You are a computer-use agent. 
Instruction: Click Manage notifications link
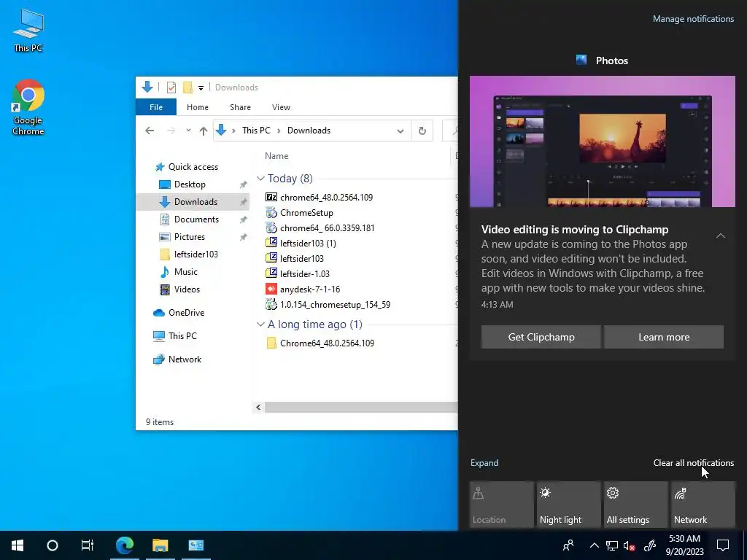693,19
